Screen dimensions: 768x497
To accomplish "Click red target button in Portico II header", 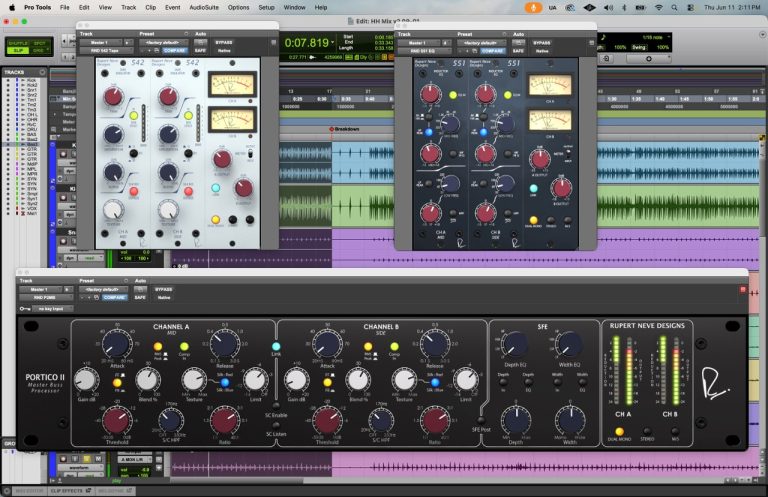I will (x=743, y=290).
